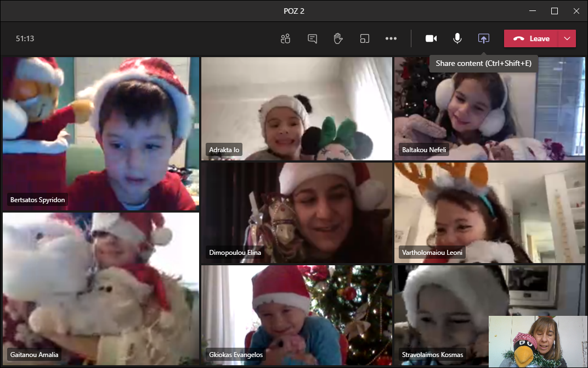Open the More actions menu

click(x=391, y=38)
